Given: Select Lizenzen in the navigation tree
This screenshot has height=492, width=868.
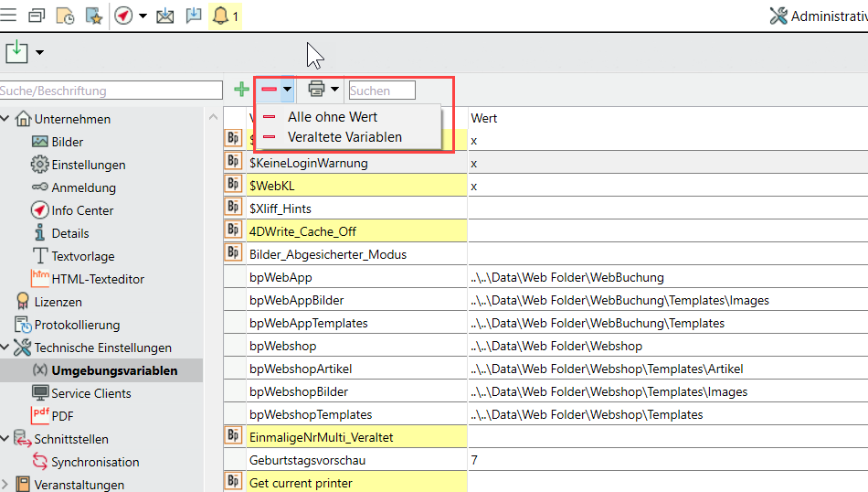Looking at the screenshot, I should click(58, 302).
